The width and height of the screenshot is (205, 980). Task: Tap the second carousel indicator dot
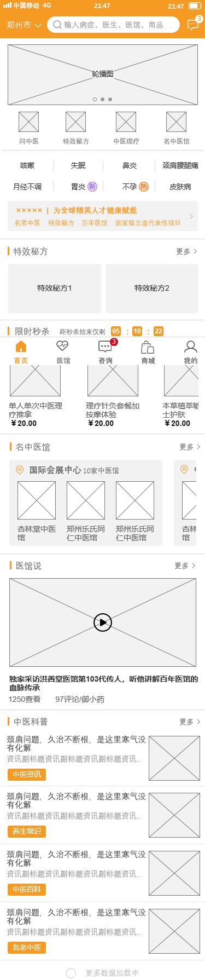[102, 100]
